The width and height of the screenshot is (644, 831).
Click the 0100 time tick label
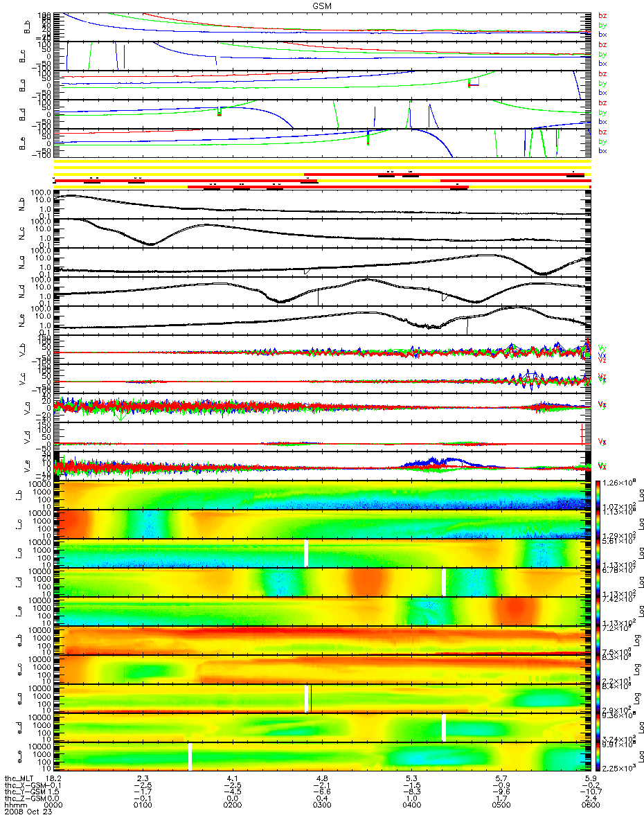tap(143, 805)
